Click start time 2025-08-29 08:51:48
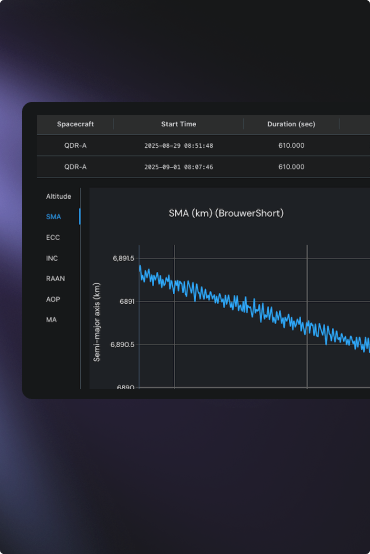370x554 pixels. (x=178, y=146)
